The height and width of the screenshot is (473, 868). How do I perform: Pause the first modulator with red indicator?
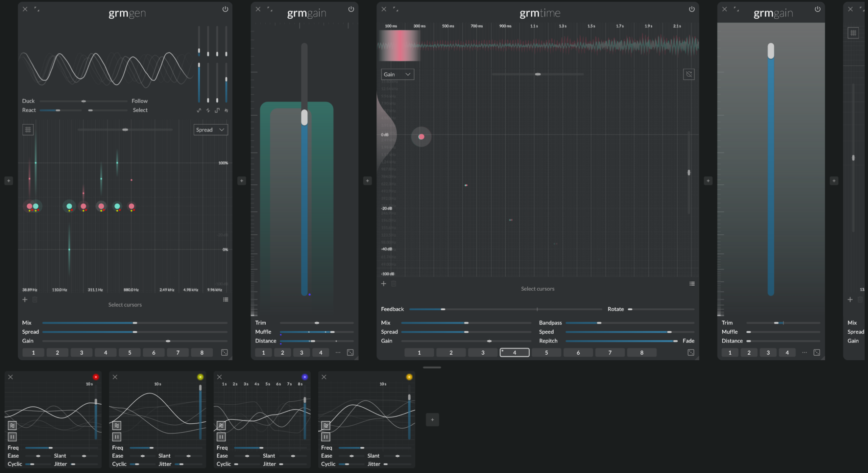pos(12,437)
